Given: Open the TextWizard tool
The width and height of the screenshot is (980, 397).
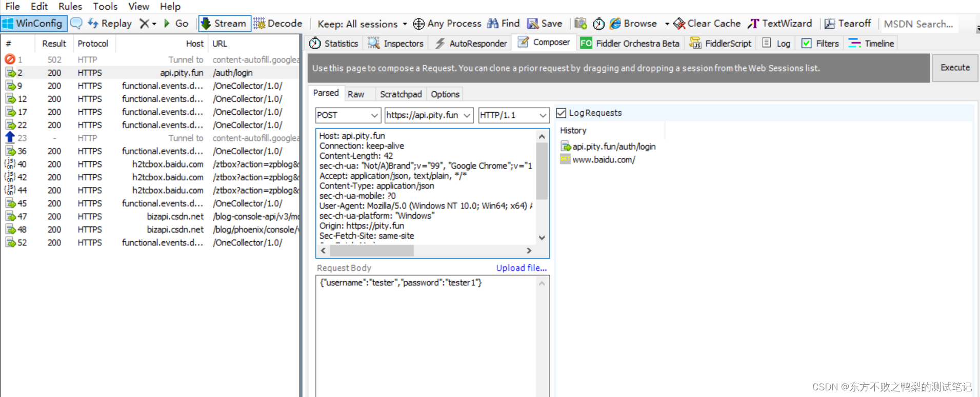Looking at the screenshot, I should 779,24.
